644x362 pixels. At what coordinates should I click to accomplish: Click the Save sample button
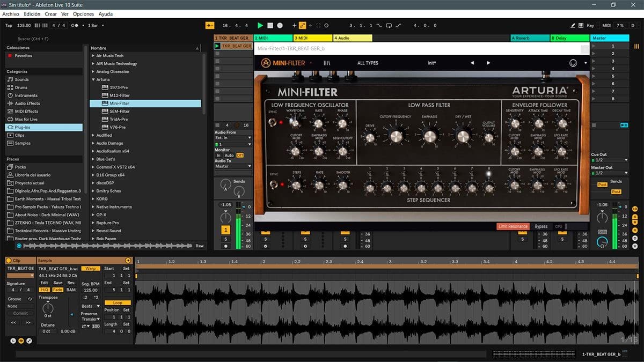[x=57, y=283]
